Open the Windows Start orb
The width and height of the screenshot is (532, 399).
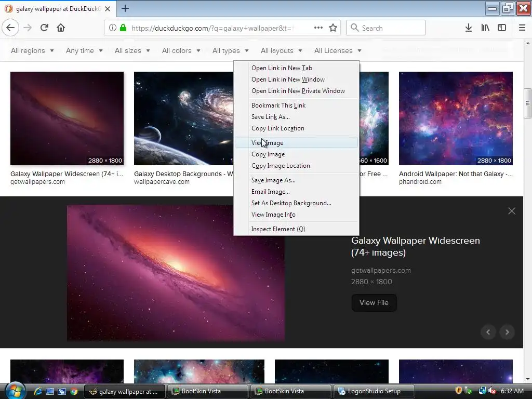click(15, 391)
